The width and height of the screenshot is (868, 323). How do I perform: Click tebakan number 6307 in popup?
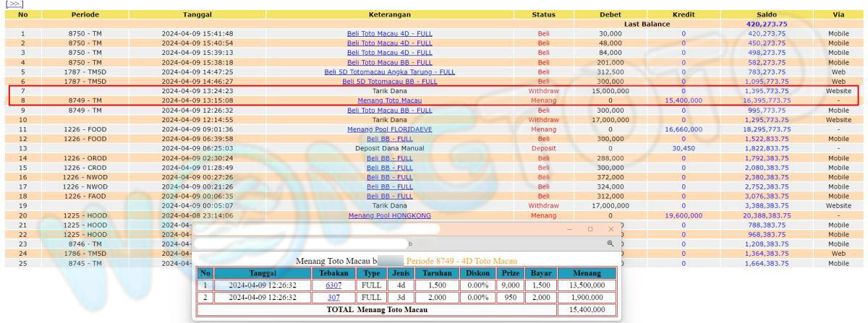coord(333,285)
